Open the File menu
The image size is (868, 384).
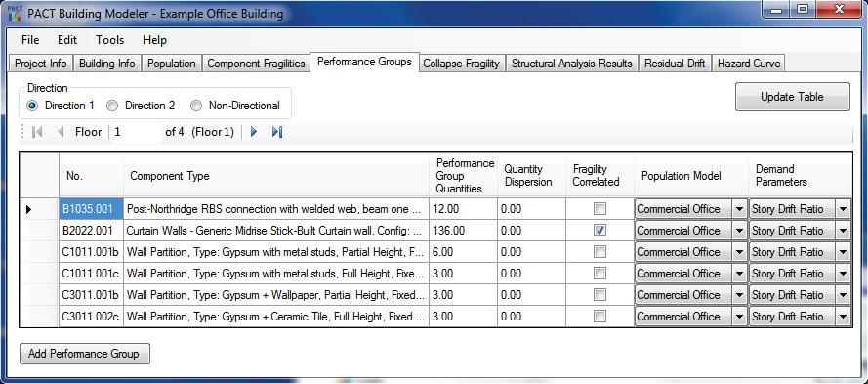30,40
